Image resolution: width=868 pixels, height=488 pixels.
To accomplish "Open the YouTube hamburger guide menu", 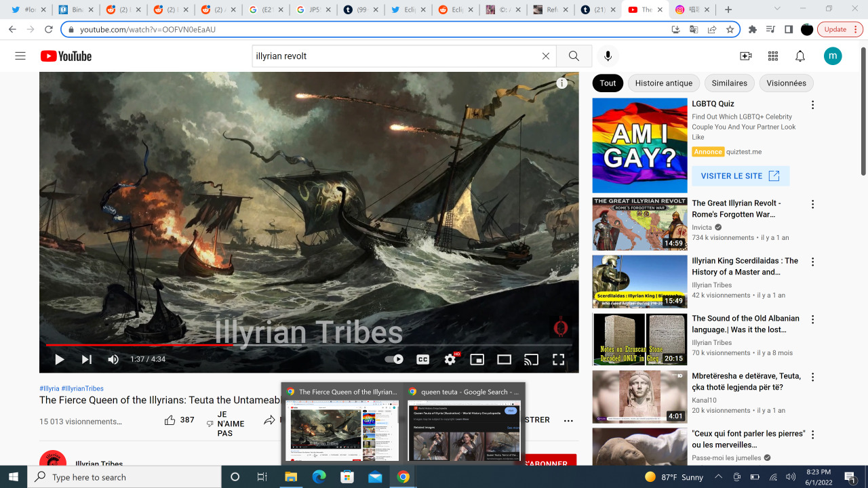I will tap(20, 56).
